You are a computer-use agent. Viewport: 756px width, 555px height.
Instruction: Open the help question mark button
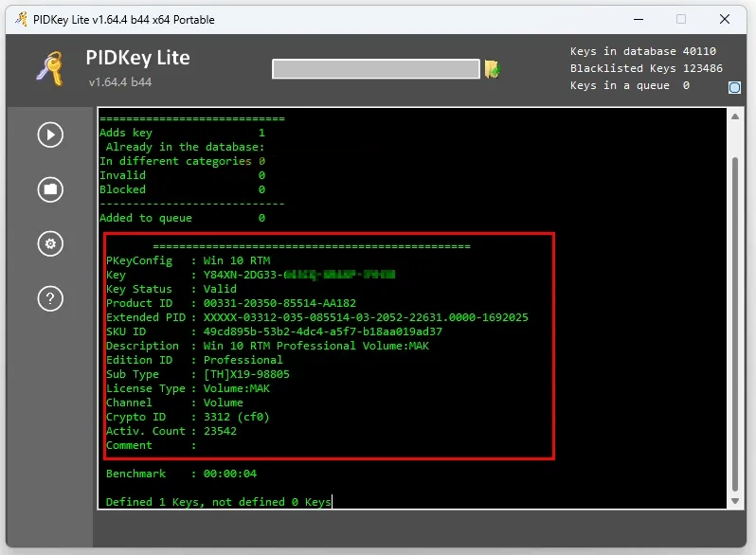click(50, 299)
